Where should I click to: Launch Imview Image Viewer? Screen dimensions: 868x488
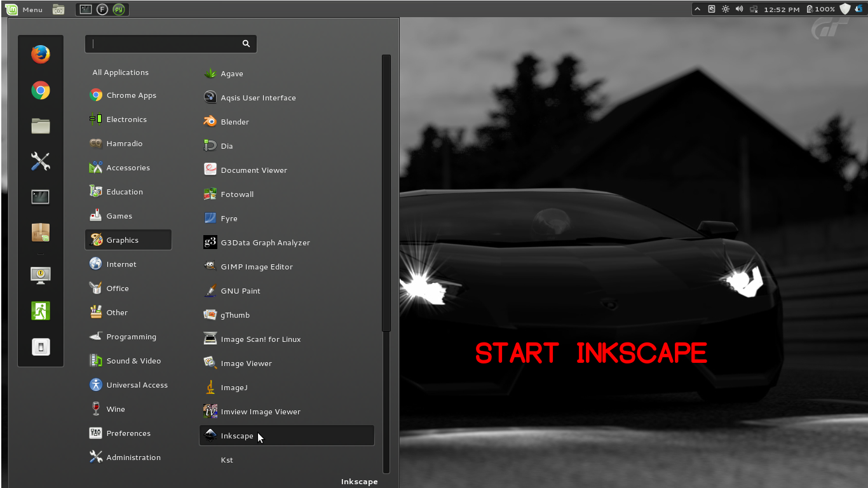coord(287,412)
